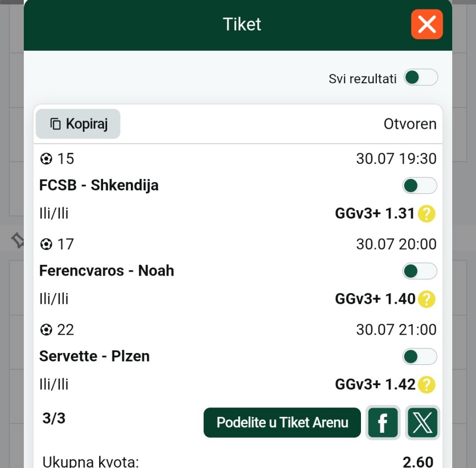Share ticket on Facebook

383,422
